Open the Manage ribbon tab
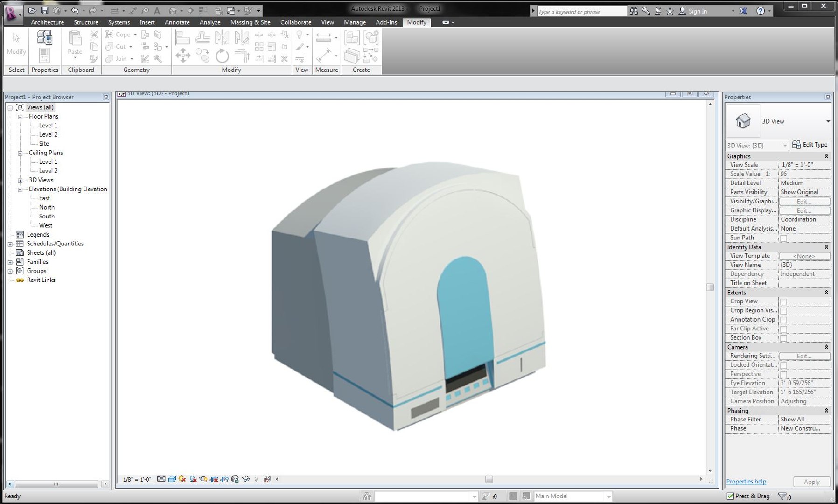Image resolution: width=838 pixels, height=504 pixels. [355, 22]
